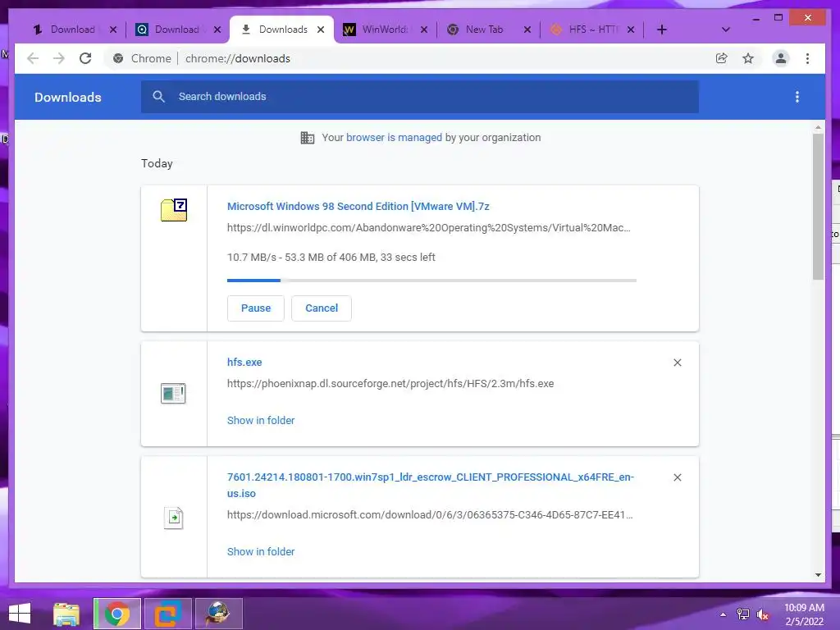The height and width of the screenshot is (630, 840).
Task: Click the Chrome site info icon
Action: coord(118,58)
